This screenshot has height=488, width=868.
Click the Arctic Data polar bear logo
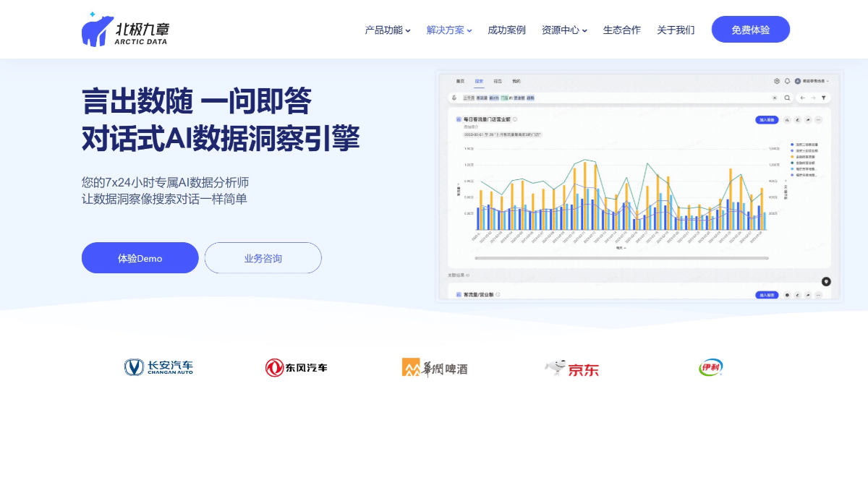pos(125,30)
